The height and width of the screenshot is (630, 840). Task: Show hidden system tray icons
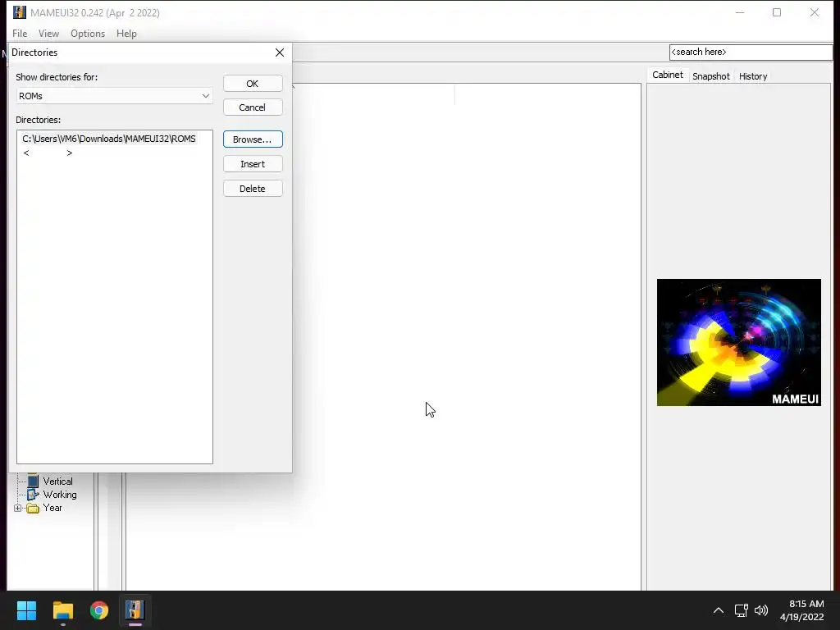click(719, 610)
